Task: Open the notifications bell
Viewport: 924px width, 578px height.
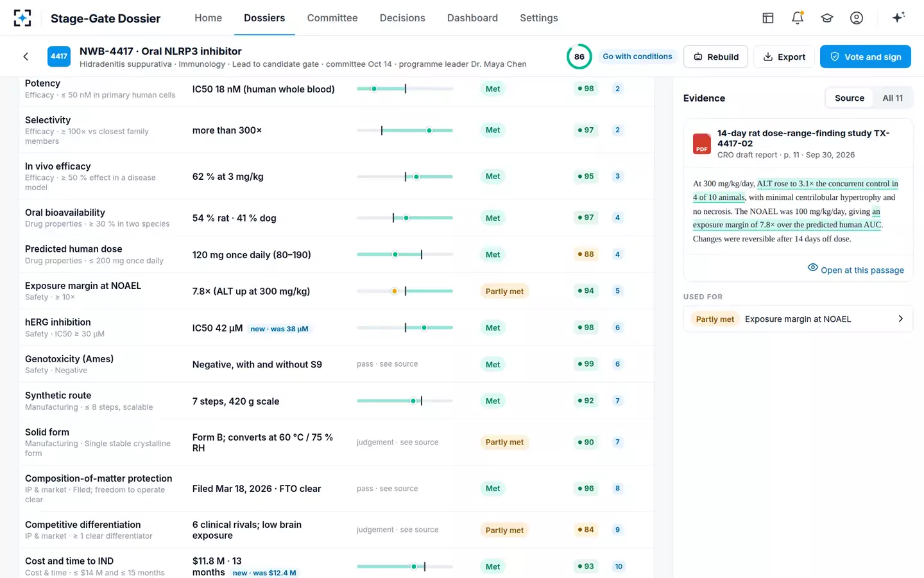Action: coord(798,18)
